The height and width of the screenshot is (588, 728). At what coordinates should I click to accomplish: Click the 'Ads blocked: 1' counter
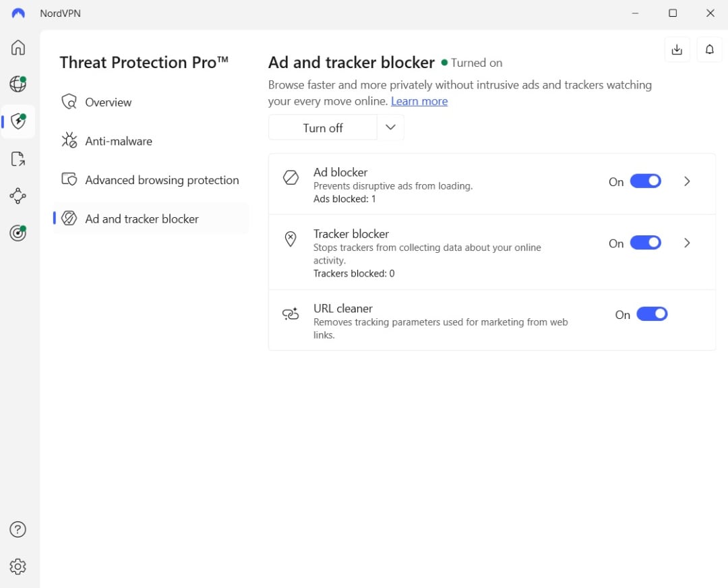click(344, 199)
